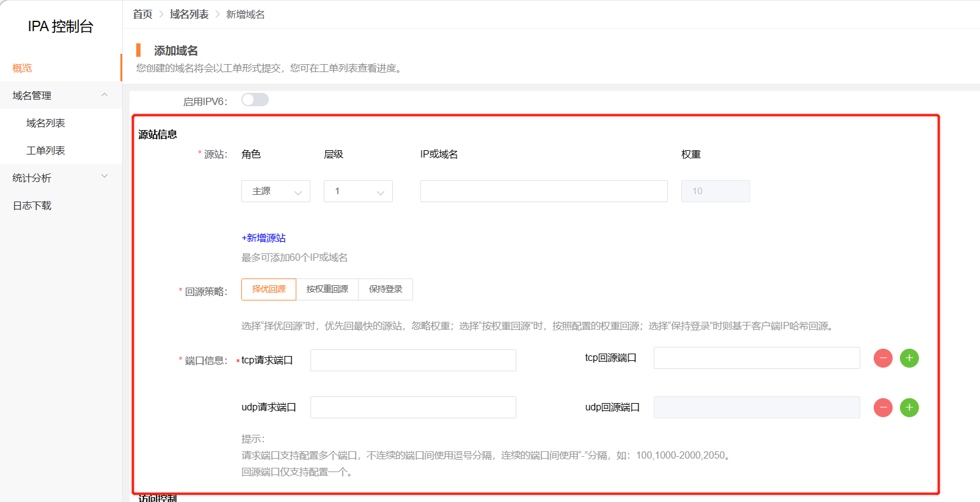The image size is (980, 502).
Task: Click 首页 in the breadcrumb
Action: pos(142,14)
